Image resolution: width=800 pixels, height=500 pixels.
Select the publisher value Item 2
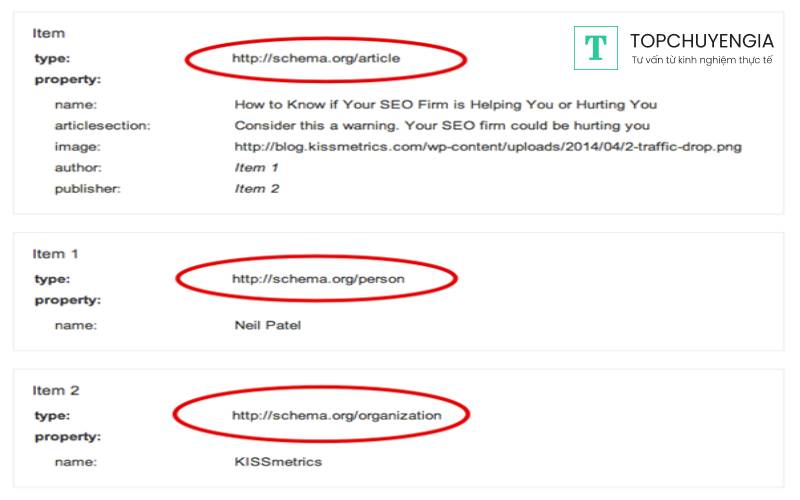(x=257, y=188)
